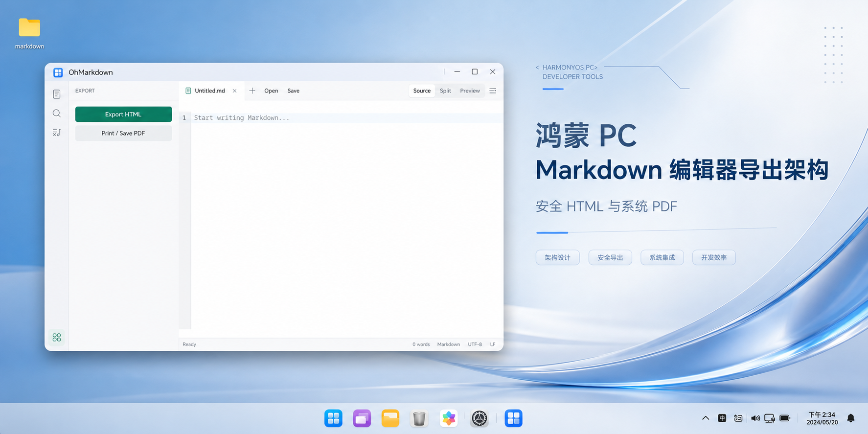Click into the Markdown editor text area

347,220
